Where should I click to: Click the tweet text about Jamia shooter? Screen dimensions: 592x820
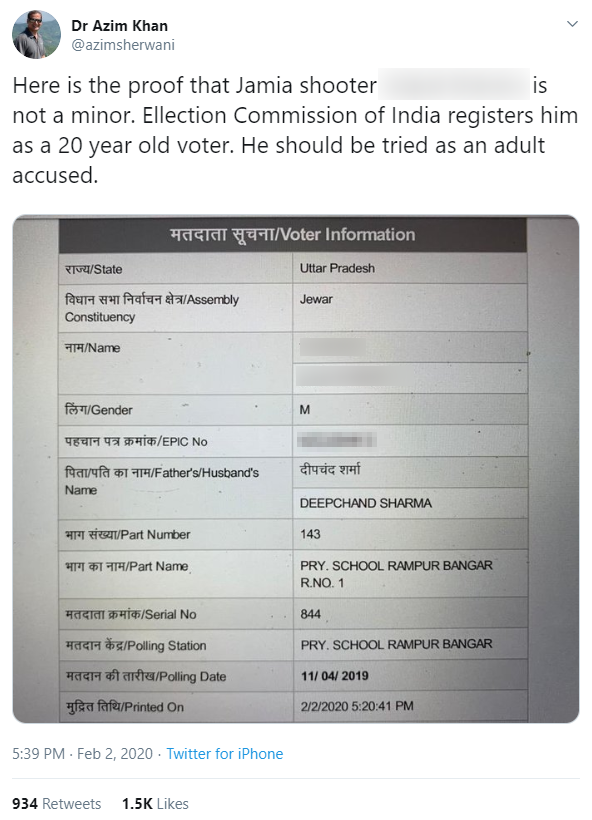(295, 130)
